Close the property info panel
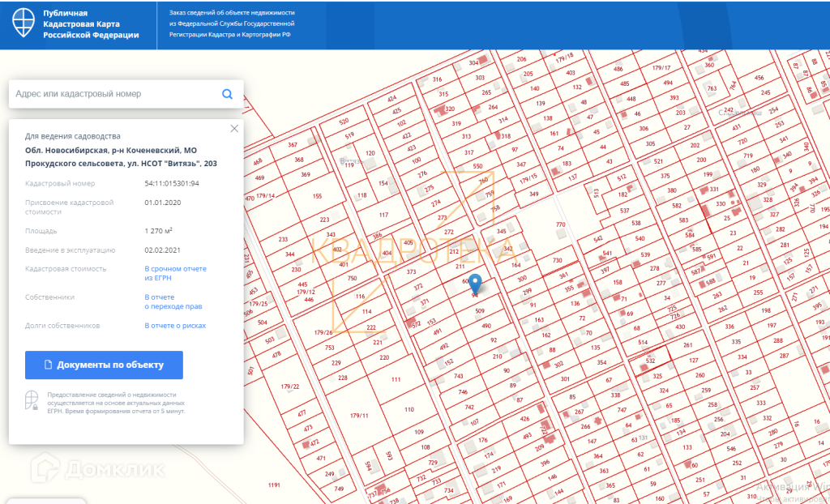The image size is (830, 504). (234, 128)
